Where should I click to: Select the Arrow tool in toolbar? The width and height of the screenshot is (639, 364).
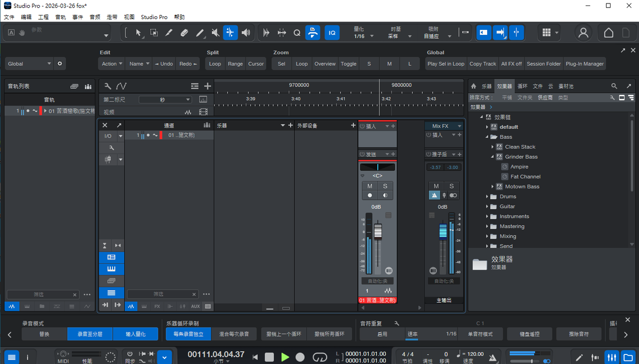(138, 33)
